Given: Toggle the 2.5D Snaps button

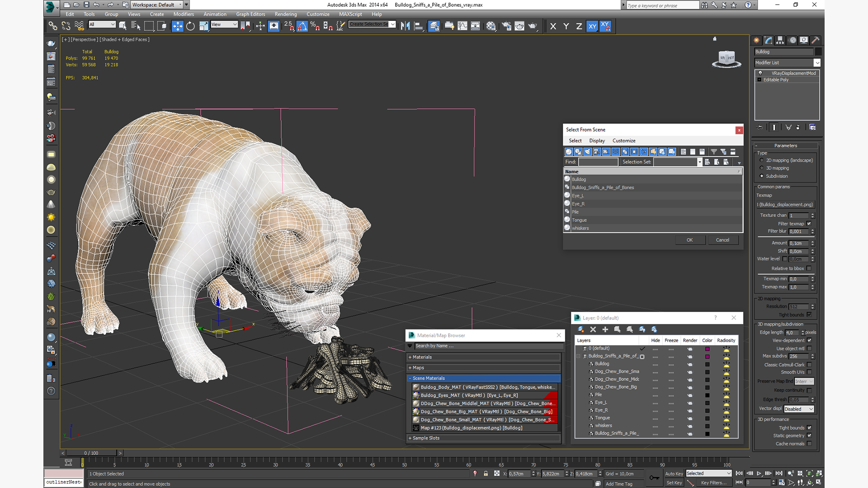Looking at the screenshot, I should 289,26.
